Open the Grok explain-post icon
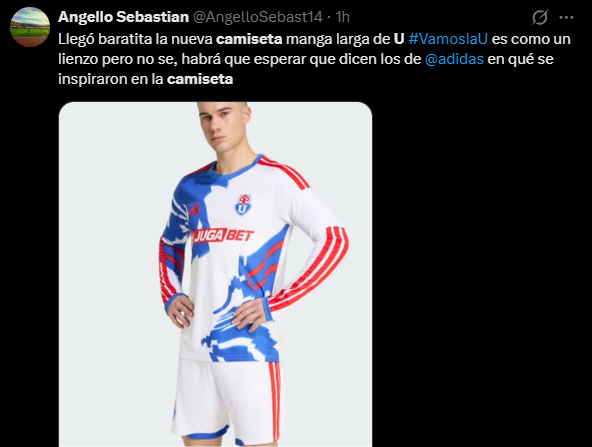Screen dimensions: 592x447 click(x=540, y=17)
